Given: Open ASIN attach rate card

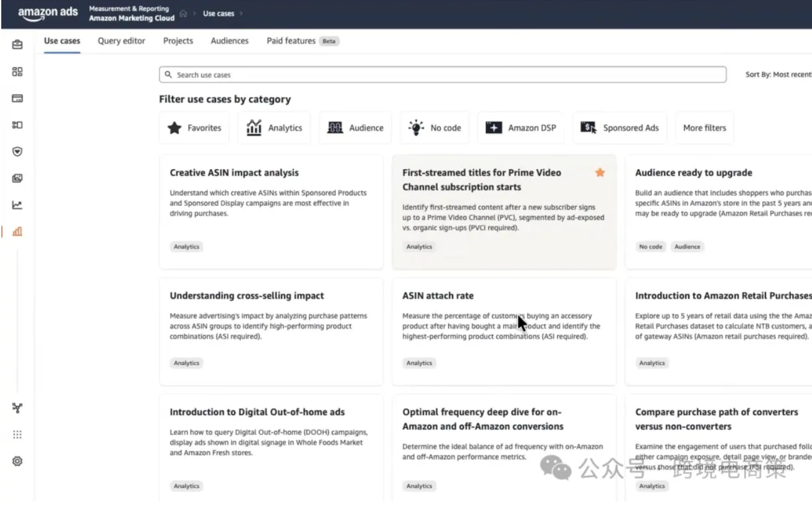Looking at the screenshot, I should 504,332.
